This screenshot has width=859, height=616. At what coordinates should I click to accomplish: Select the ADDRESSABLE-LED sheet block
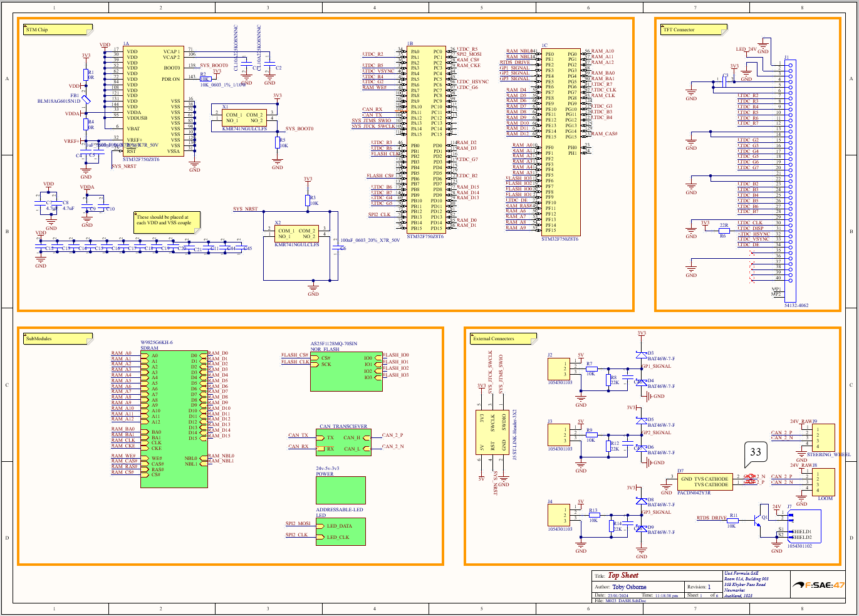tap(341, 531)
